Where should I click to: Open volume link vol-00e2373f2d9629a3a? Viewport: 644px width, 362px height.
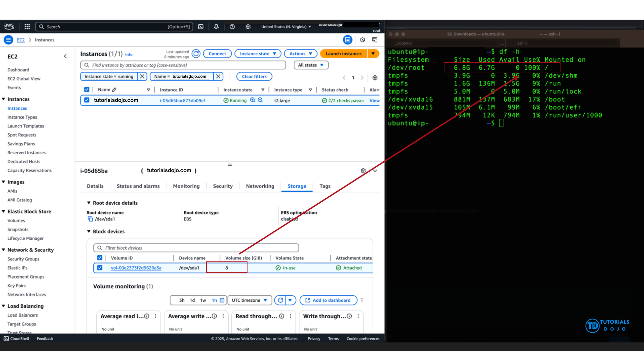[x=136, y=268]
